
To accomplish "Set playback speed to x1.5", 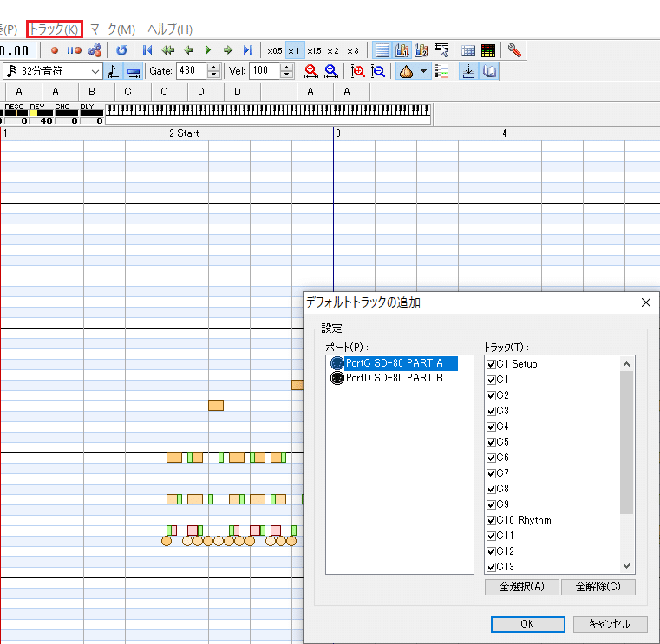I will pos(314,51).
